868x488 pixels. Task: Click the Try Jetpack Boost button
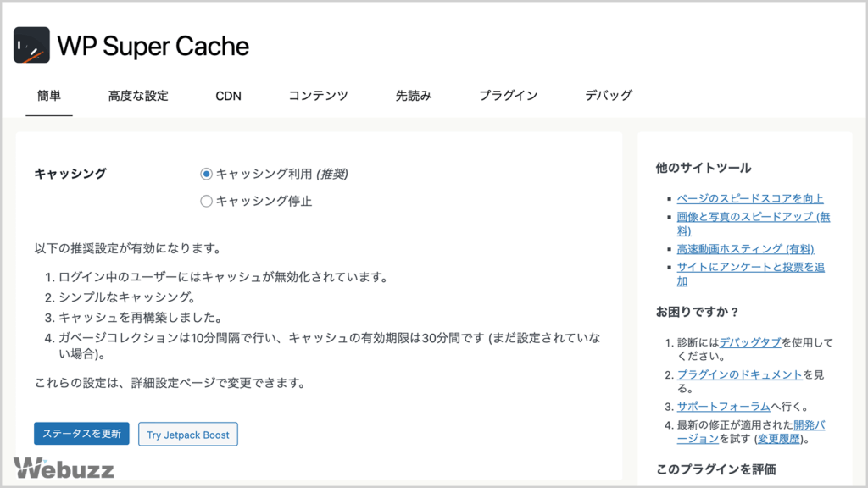[187, 435]
